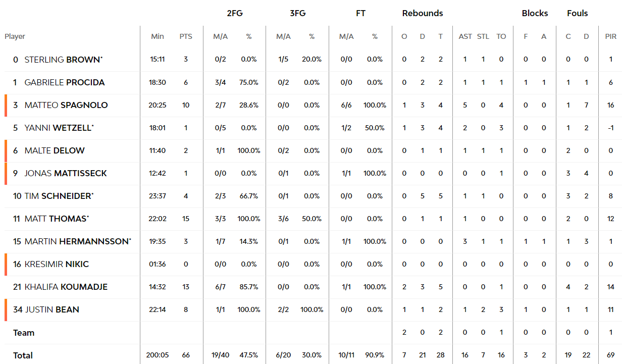
Task: Open Khalifa Koumadje's profile link
Action: click(x=66, y=287)
